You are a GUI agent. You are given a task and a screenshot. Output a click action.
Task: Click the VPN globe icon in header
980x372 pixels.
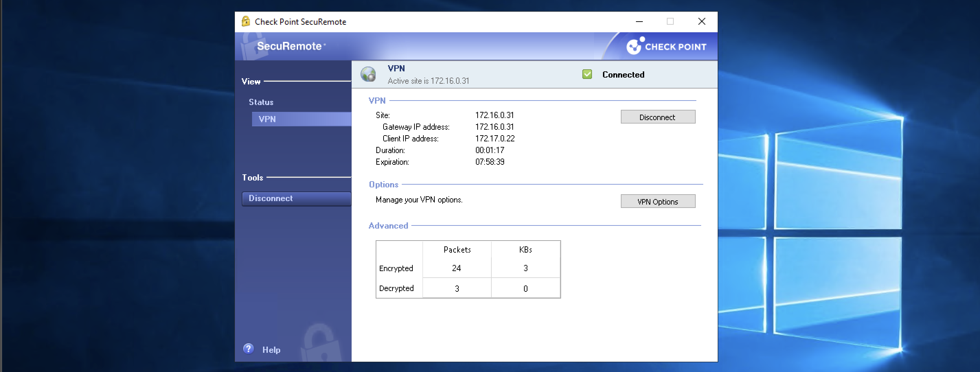(368, 74)
